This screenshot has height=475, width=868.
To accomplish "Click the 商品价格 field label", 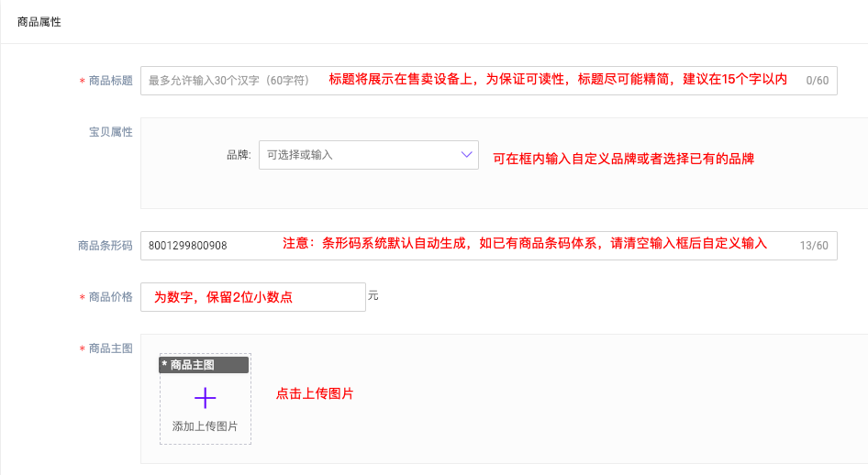I will tap(111, 297).
